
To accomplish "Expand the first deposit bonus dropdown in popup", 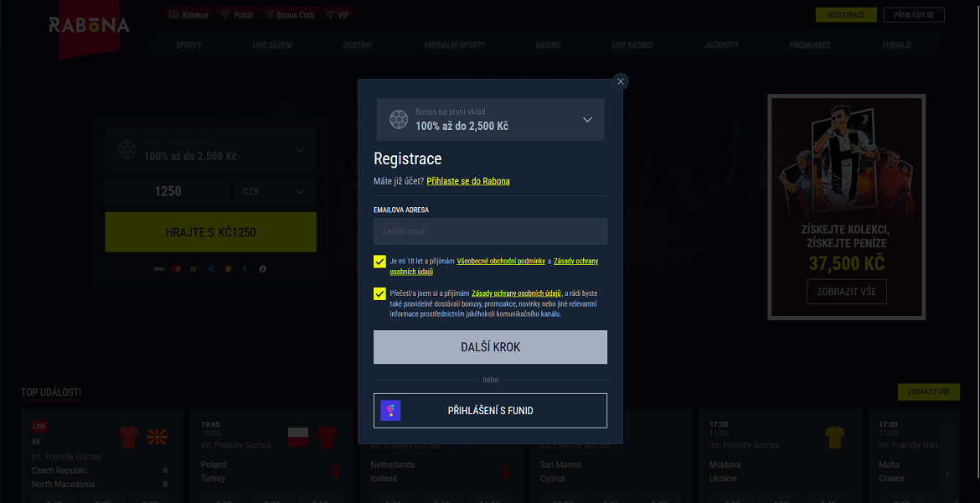I will coord(587,120).
